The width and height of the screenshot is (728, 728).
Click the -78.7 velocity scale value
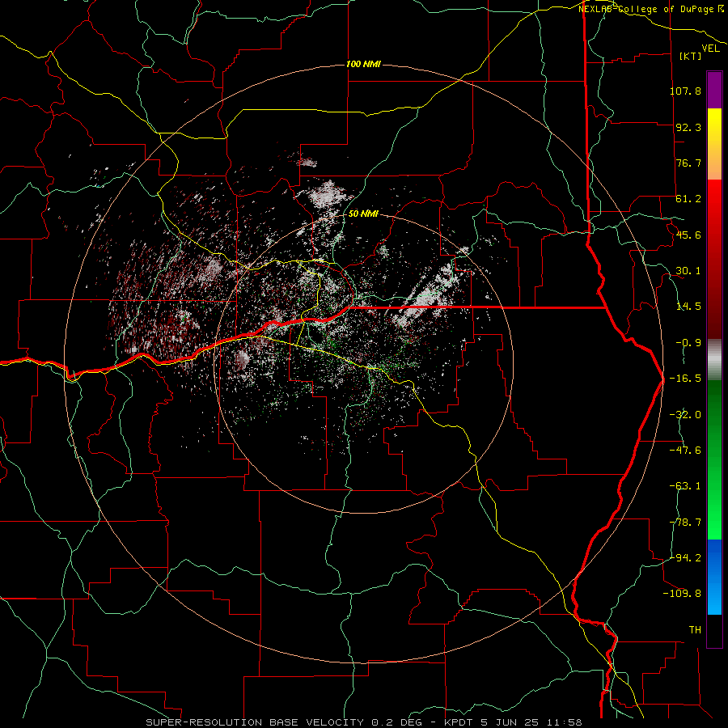click(686, 523)
